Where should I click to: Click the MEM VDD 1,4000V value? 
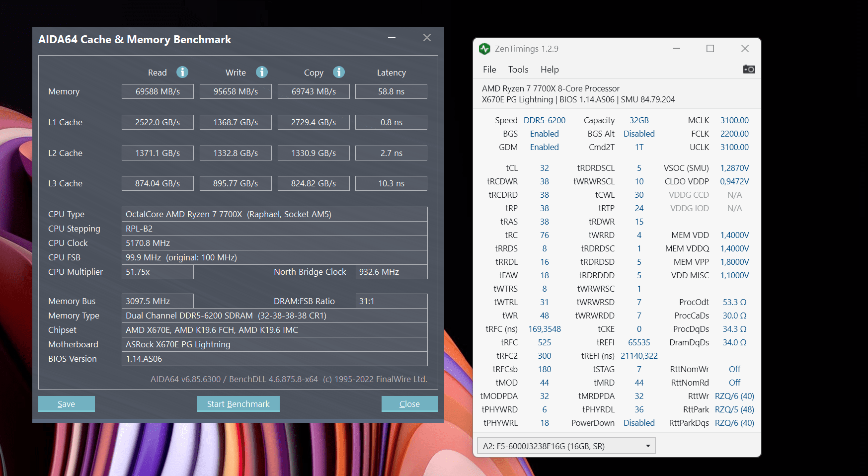[x=734, y=235]
